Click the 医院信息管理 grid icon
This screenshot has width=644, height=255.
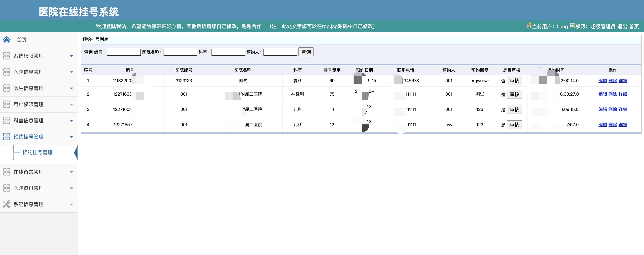6,72
